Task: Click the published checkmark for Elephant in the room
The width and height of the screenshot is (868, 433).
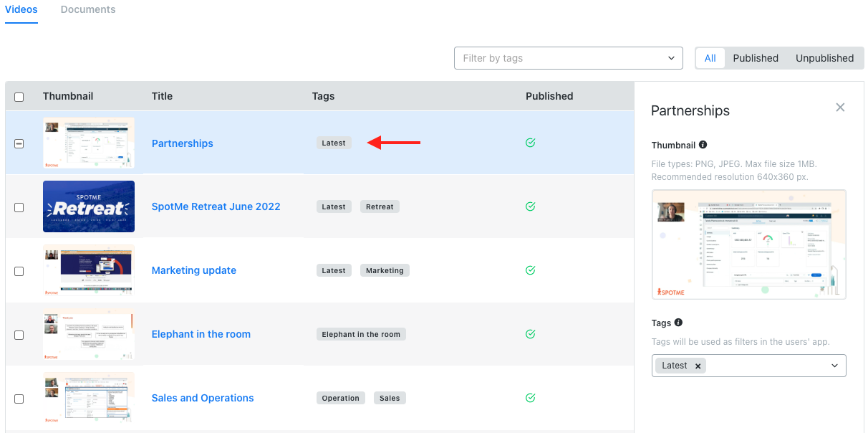Action: click(x=531, y=334)
